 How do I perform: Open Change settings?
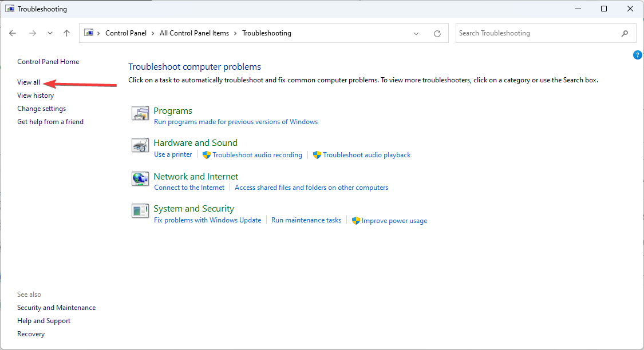point(41,108)
